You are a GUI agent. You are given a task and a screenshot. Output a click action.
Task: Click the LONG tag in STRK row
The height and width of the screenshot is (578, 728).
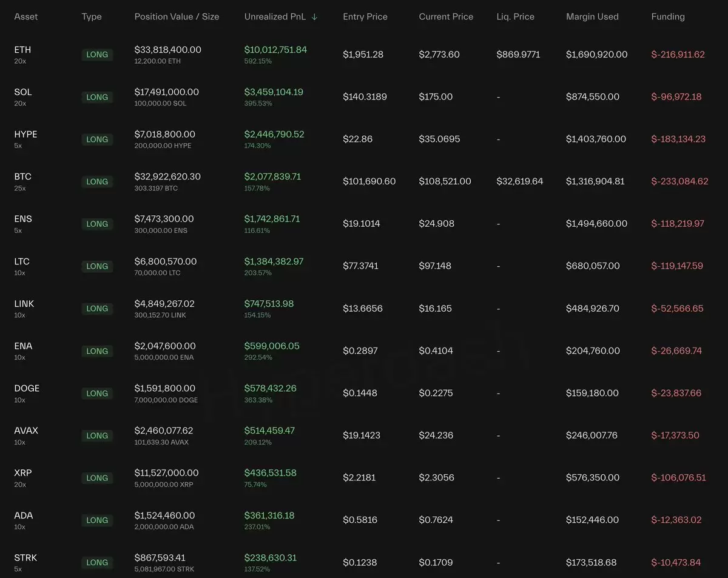pyautogui.click(x=97, y=562)
